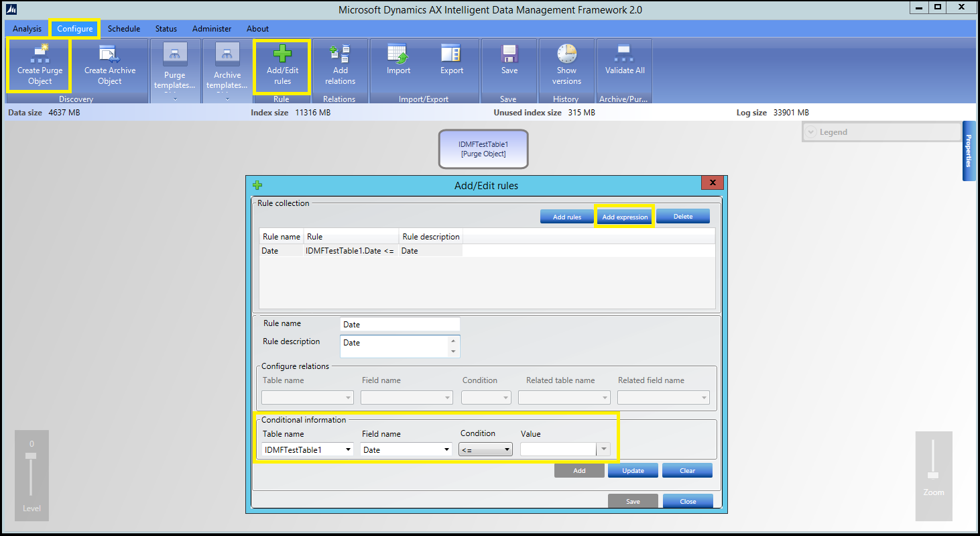Click the Add expression button
The height and width of the screenshot is (536, 980).
pos(625,217)
